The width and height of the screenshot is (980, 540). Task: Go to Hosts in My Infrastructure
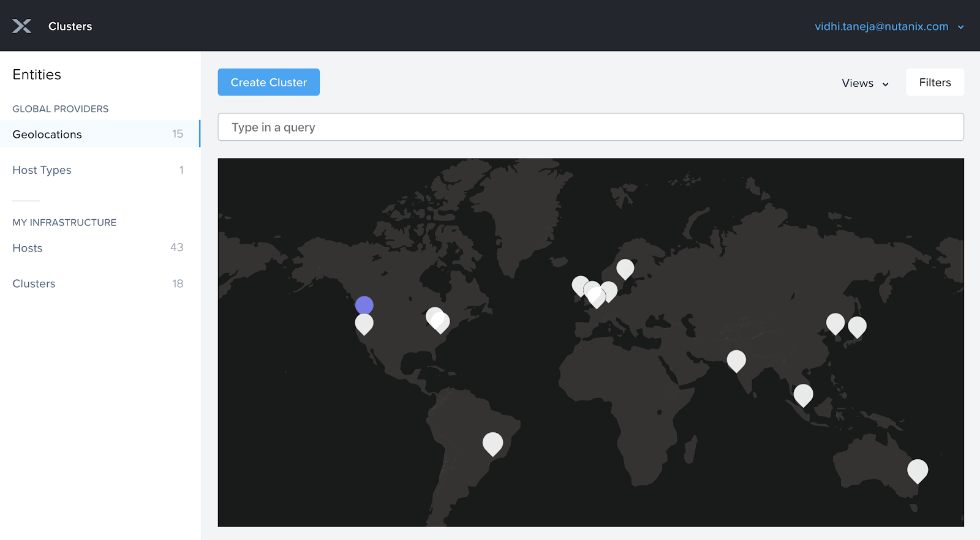tap(28, 248)
